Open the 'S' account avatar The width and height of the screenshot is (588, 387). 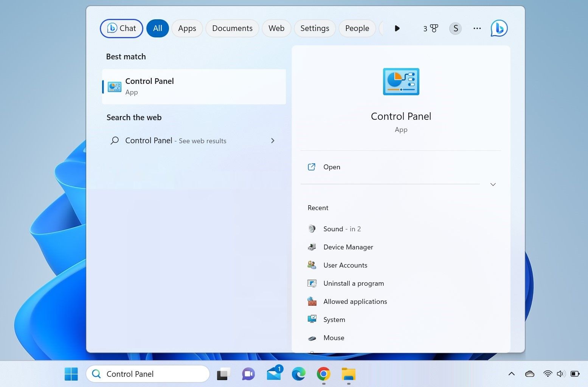[455, 28]
